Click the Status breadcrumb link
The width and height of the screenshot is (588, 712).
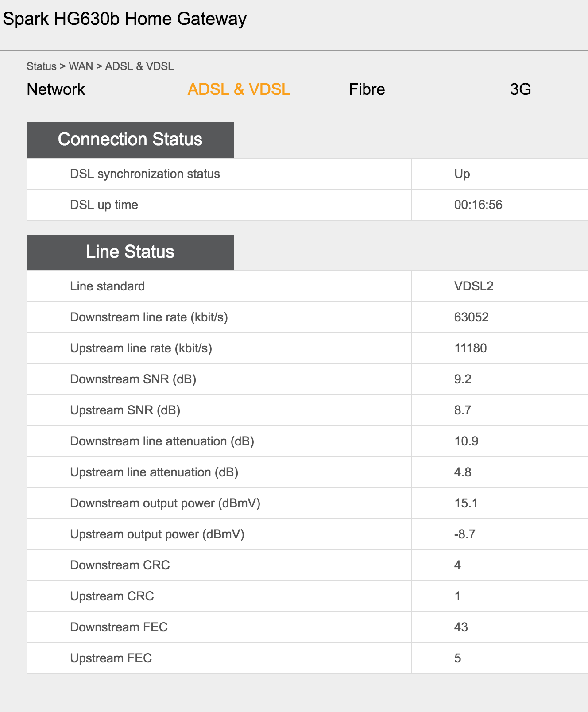[41, 66]
